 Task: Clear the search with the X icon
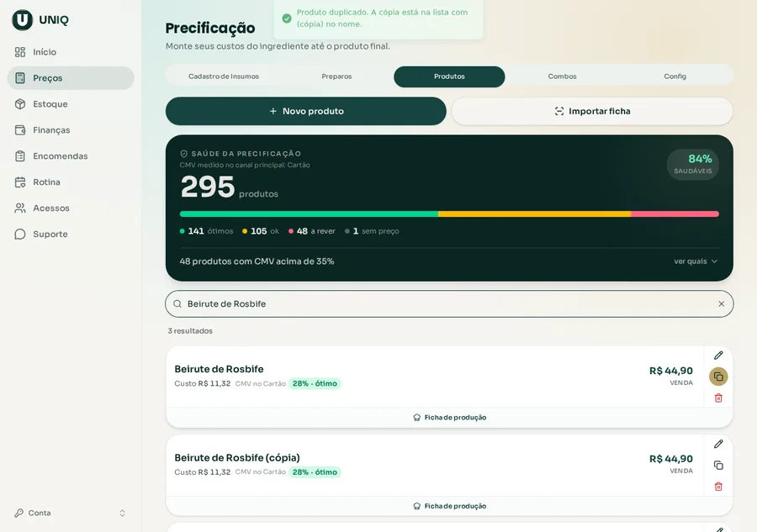click(x=722, y=304)
